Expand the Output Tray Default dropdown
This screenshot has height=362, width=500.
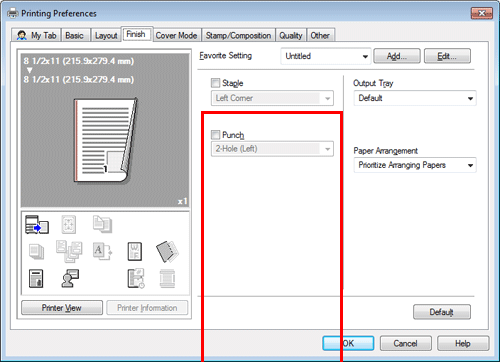tap(415, 98)
